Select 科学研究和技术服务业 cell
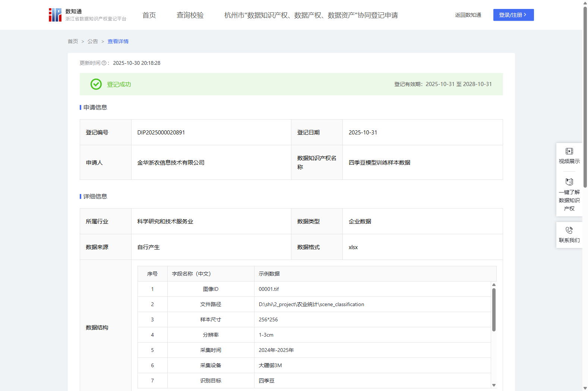The height and width of the screenshot is (391, 588). [x=211, y=221]
